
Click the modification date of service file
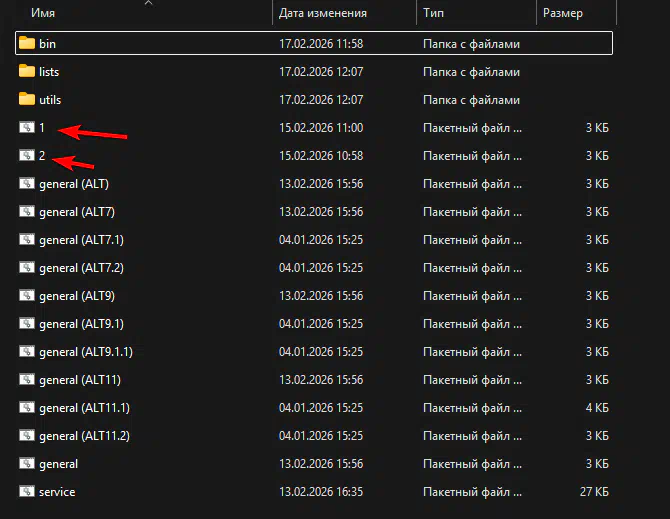[x=320, y=492]
